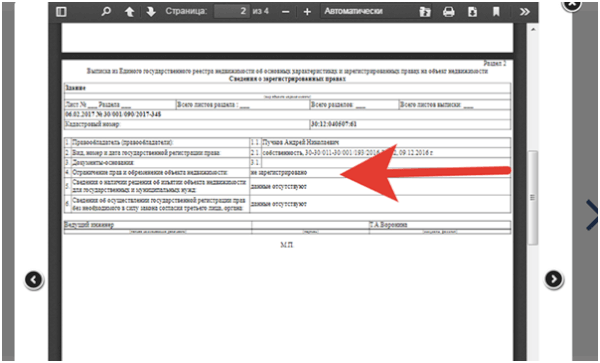Select signer name Т.А.Воронина
Viewport: 600px width, 363px height.
(388, 225)
